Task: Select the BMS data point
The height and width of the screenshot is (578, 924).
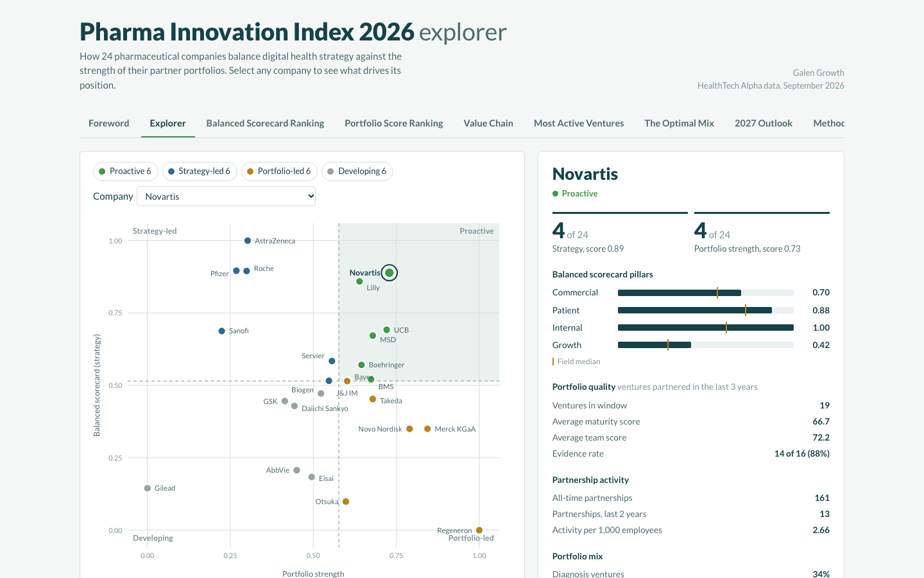Action: coord(371,380)
